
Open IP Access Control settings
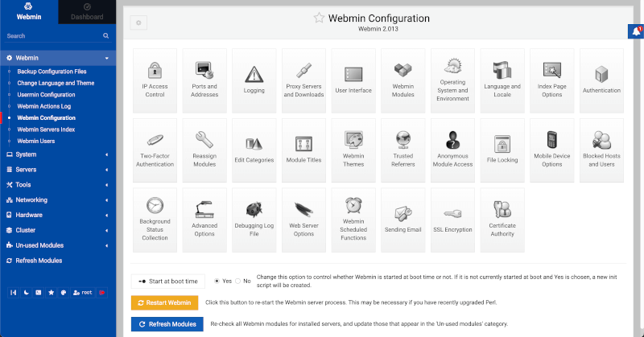(x=155, y=81)
